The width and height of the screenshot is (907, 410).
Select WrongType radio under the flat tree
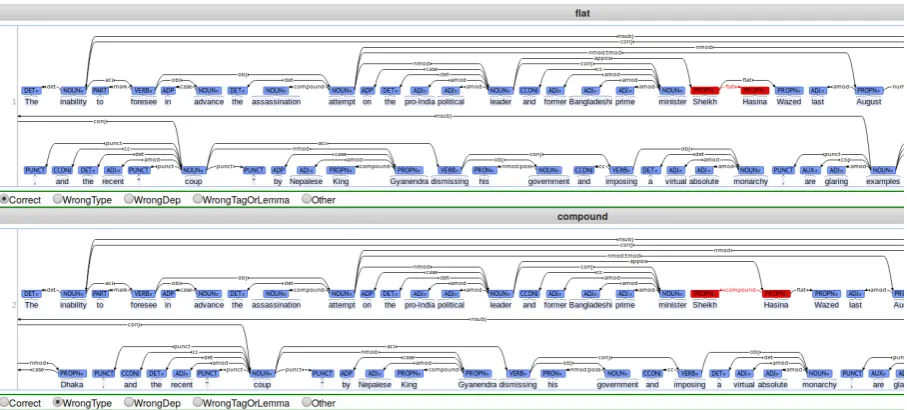[57, 200]
